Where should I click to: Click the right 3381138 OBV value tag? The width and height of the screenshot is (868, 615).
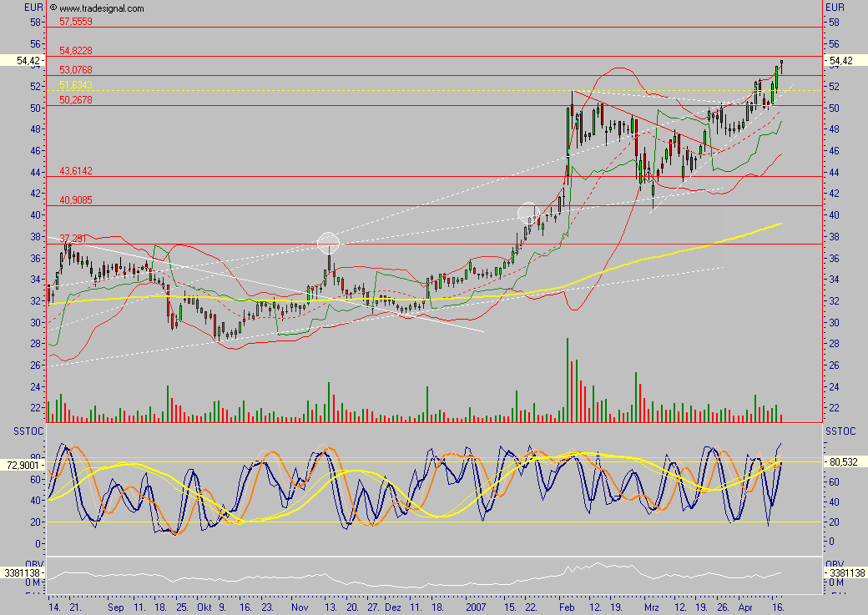coord(845,573)
